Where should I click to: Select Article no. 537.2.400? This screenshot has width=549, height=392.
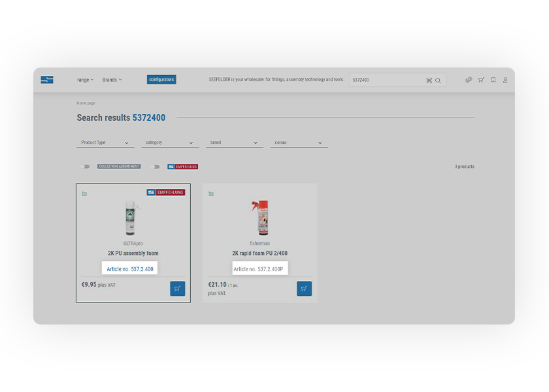(x=130, y=269)
